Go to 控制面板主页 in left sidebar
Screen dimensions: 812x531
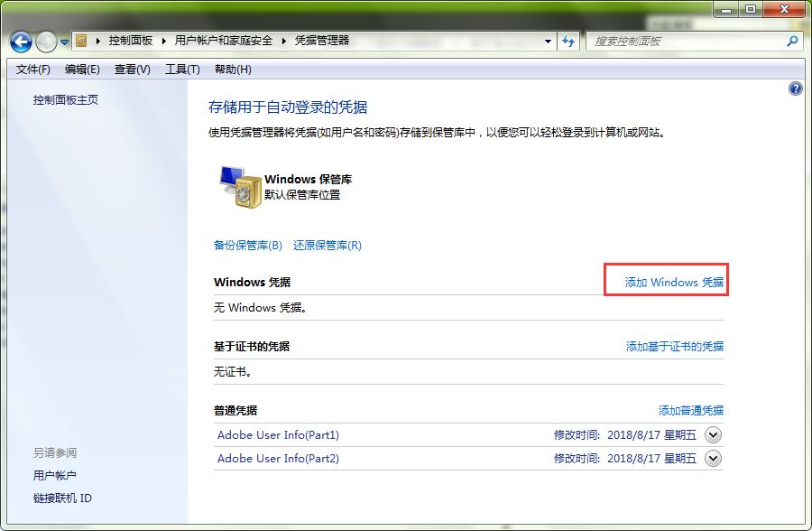[x=66, y=100]
